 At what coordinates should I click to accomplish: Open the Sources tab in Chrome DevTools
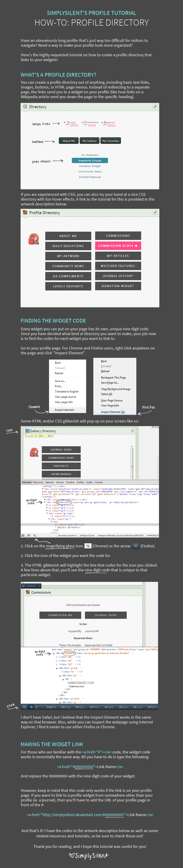[60, 482]
